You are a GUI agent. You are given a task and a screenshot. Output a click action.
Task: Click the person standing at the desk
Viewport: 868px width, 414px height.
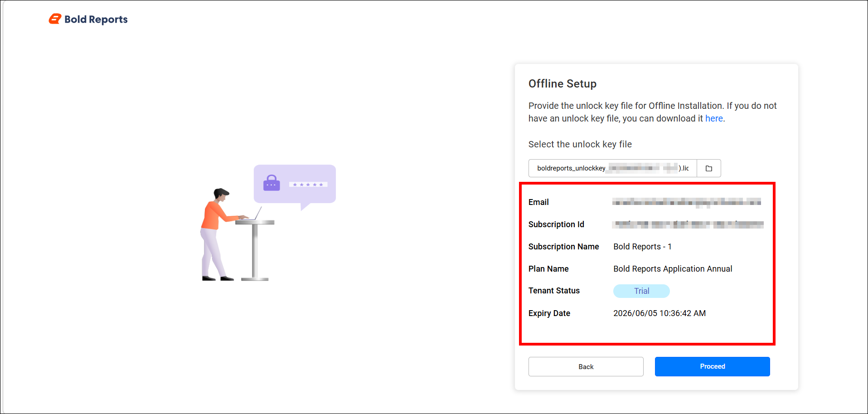tap(216, 234)
